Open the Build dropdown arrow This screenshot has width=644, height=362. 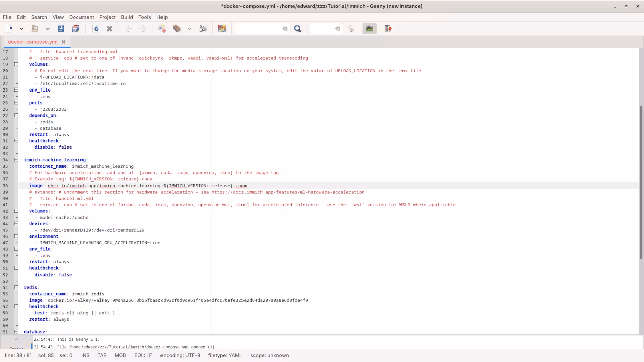(189, 29)
